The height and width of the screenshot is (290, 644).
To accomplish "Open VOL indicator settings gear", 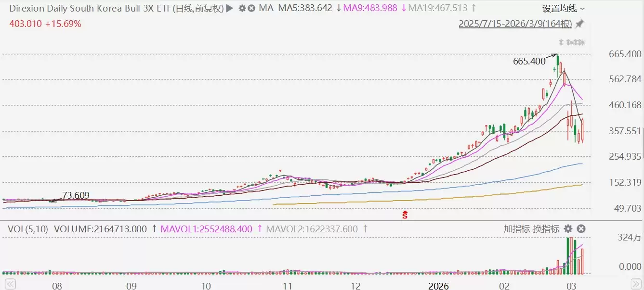I will click(x=568, y=229).
